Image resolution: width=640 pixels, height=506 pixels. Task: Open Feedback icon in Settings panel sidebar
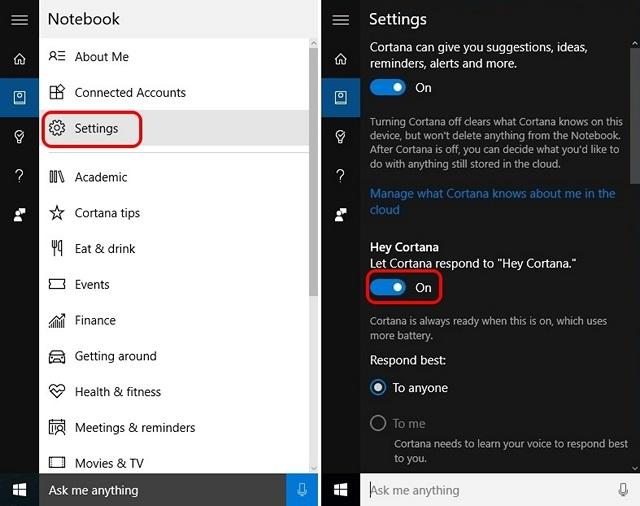pyautogui.click(x=340, y=215)
